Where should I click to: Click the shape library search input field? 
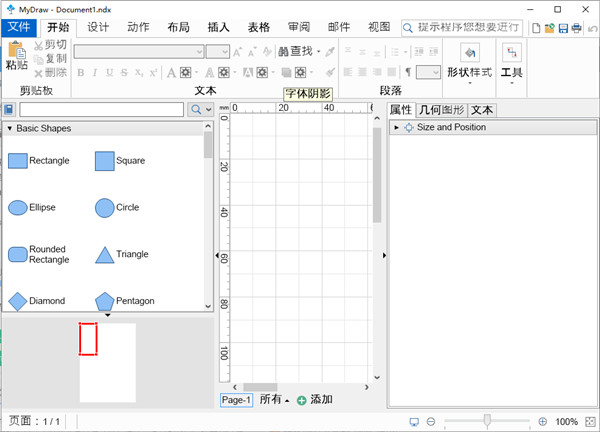(102, 110)
